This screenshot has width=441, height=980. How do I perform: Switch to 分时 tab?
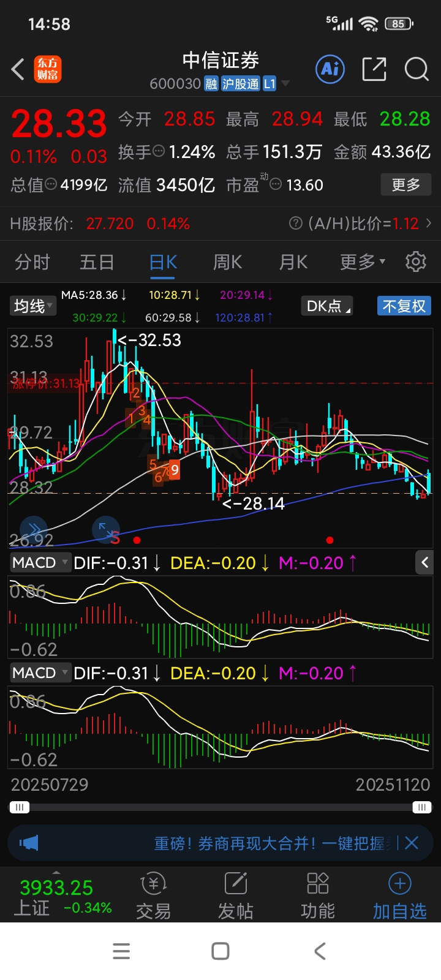click(x=32, y=262)
